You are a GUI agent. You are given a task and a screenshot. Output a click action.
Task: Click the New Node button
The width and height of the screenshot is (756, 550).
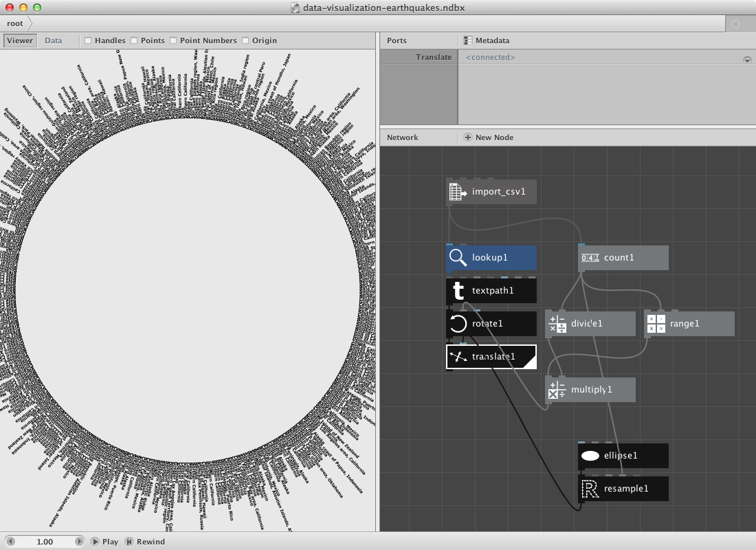pos(489,137)
